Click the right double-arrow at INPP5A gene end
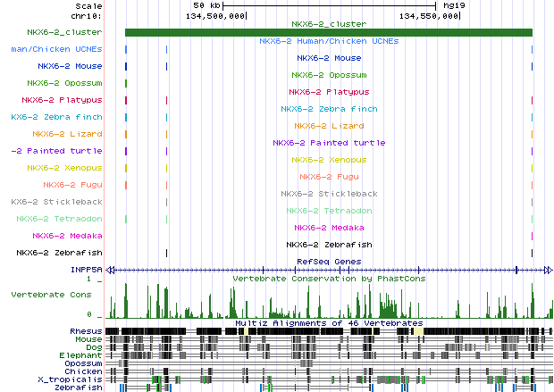 [547, 270]
